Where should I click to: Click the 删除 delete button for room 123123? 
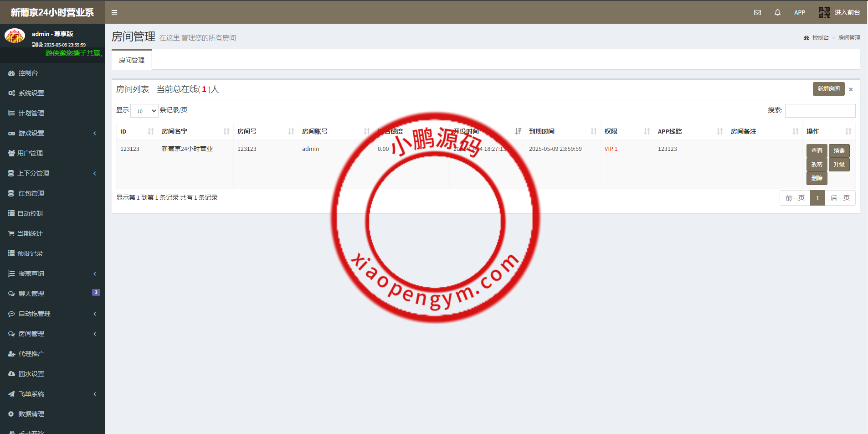[817, 178]
